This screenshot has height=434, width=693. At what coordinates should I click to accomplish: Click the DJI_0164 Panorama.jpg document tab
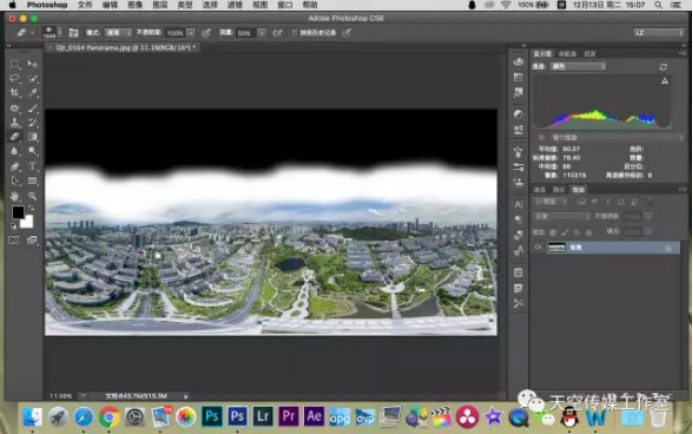pos(119,47)
